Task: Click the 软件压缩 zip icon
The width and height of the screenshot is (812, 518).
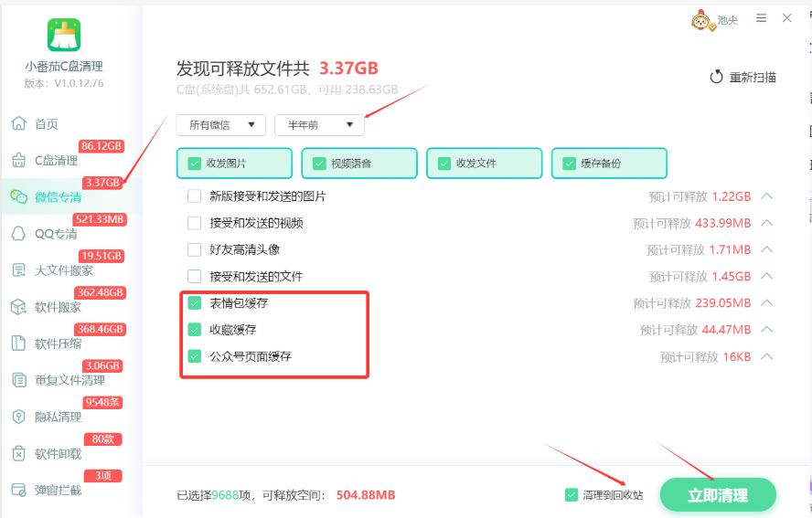Action: (x=18, y=344)
